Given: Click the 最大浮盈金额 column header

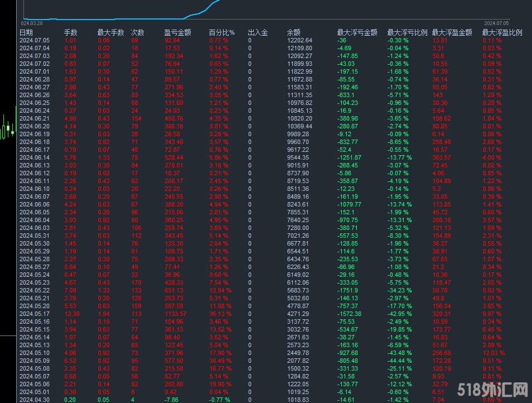Looking at the screenshot, I should click(452, 32).
